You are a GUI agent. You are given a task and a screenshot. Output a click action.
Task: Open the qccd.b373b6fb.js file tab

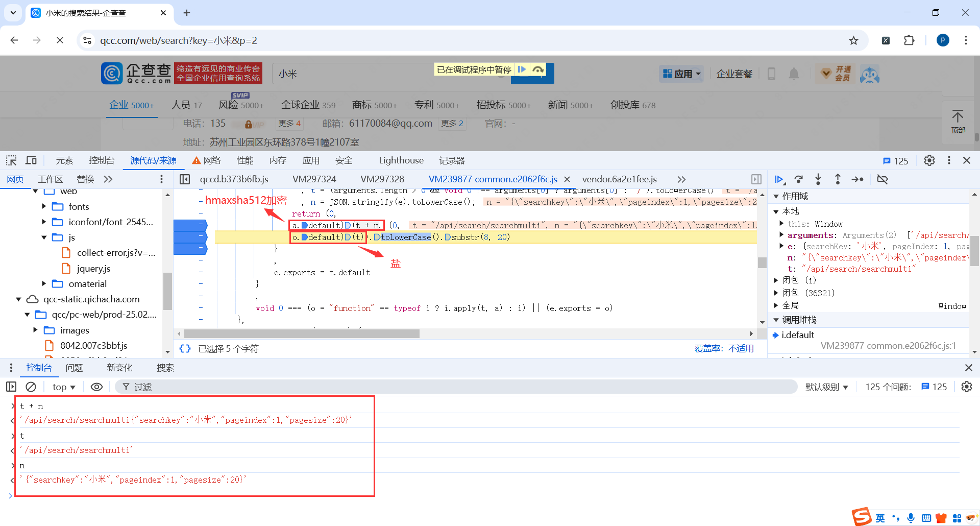click(x=234, y=179)
